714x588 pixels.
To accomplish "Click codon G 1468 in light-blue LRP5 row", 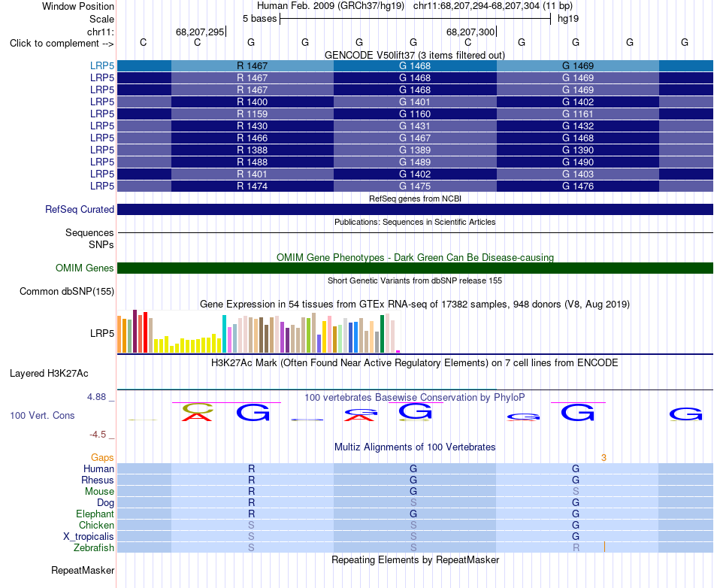I will 415,65.
